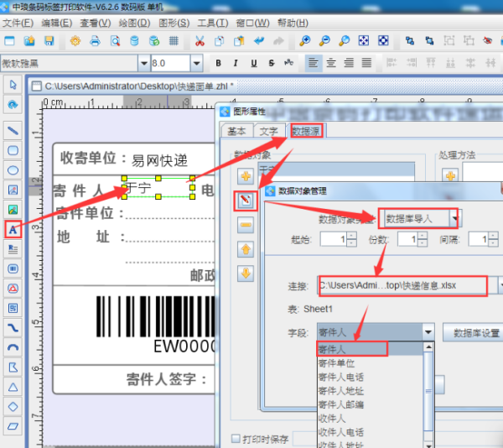This screenshot has height=448, width=503.
Task: Switch to the 文字 tab
Action: pos(268,131)
